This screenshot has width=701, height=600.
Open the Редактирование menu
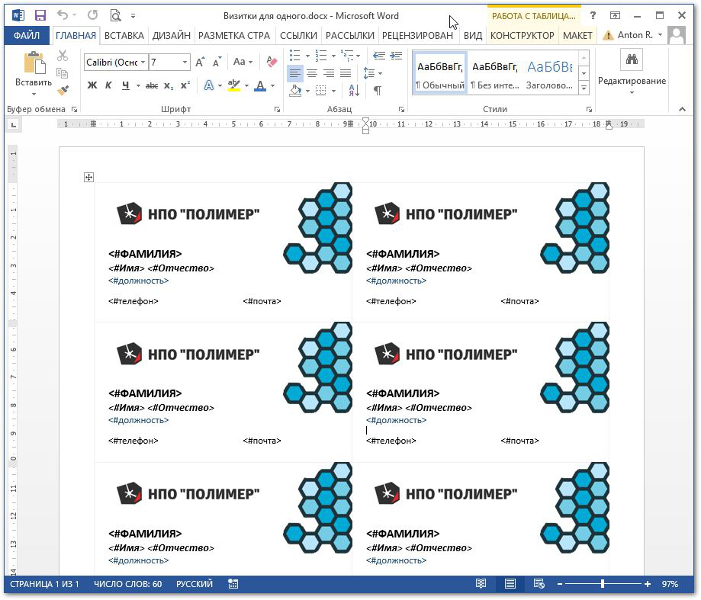[632, 73]
